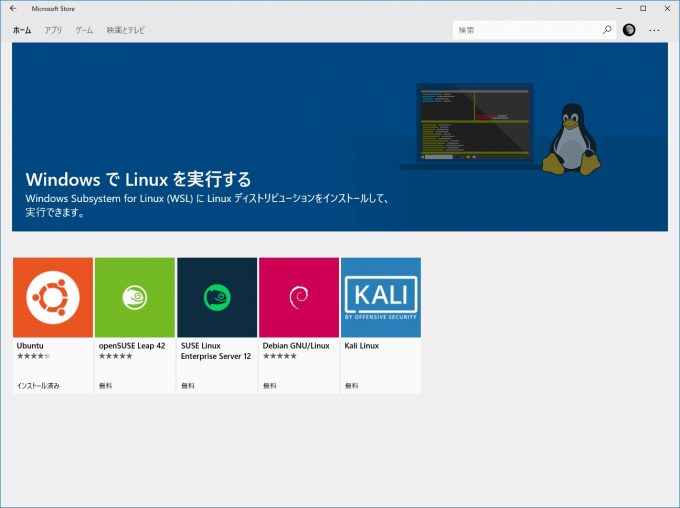Click the Windows で Linux を実行する banner heading

click(138, 179)
